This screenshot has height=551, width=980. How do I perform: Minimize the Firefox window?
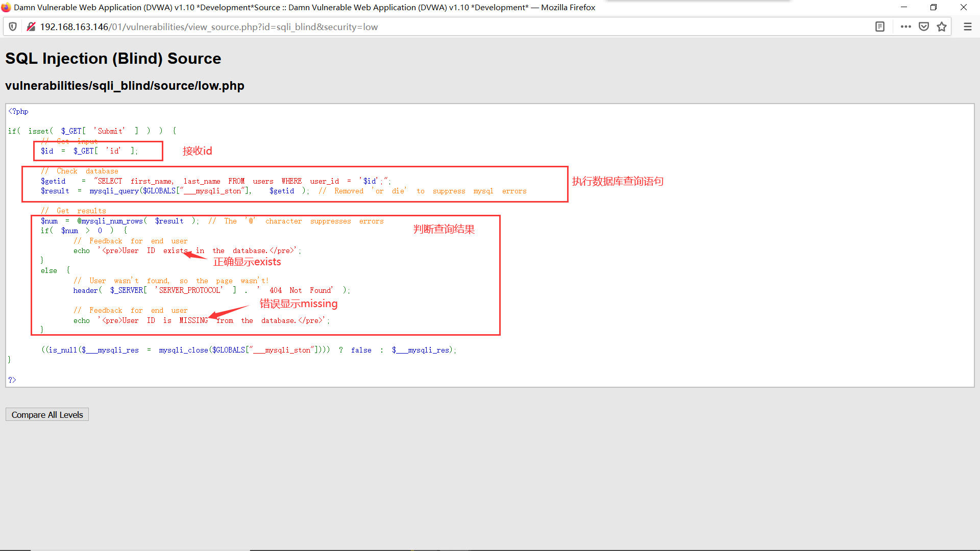click(x=904, y=7)
